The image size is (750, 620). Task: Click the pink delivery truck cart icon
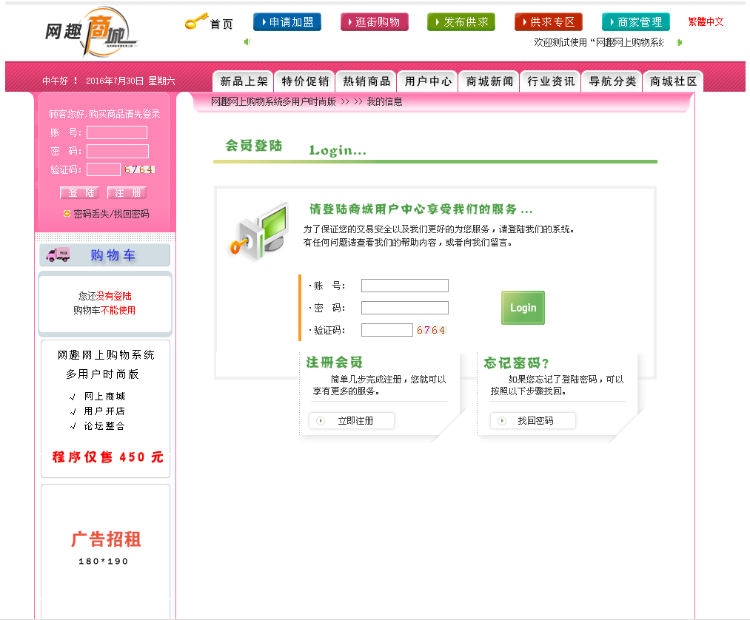click(x=58, y=255)
